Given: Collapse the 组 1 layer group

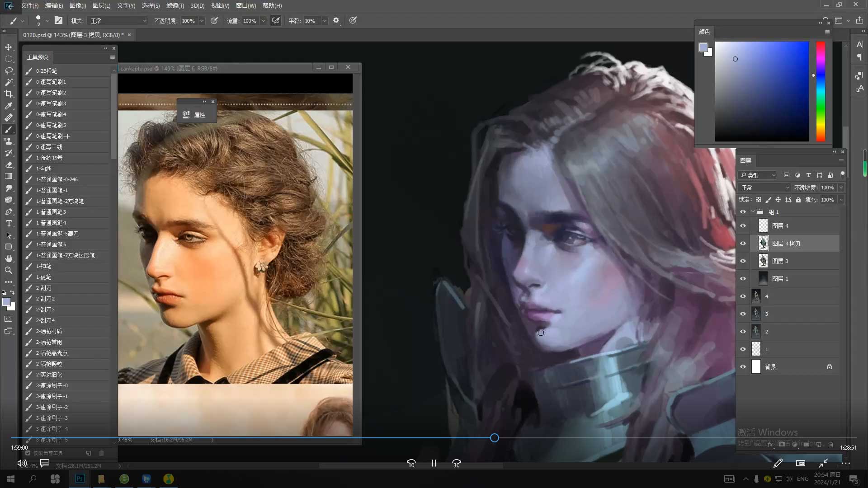Looking at the screenshot, I should point(753,211).
